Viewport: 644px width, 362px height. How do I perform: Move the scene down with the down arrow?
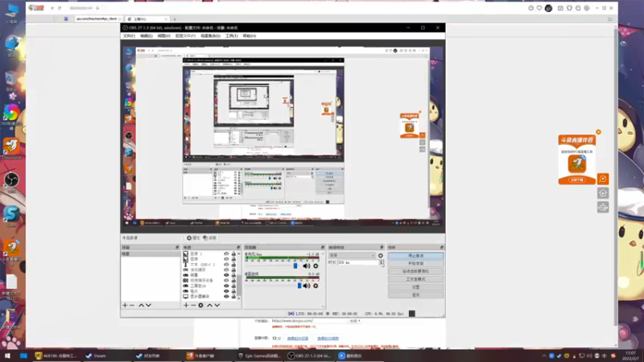[x=149, y=305]
